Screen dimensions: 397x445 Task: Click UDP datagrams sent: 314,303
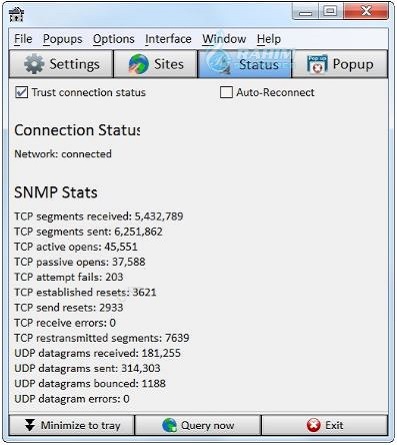[87, 368]
